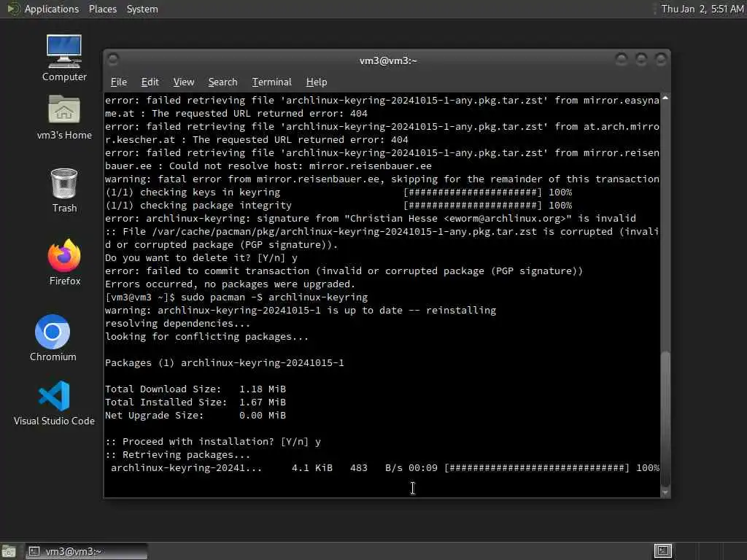Click the 'Proceed with installation? [Y/n] y' line
Screen dimensions: 747x560
213,441
